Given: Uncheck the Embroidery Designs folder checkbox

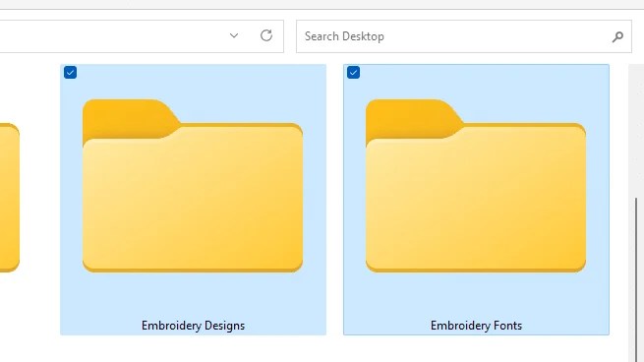Looking at the screenshot, I should pyautogui.click(x=70, y=73).
